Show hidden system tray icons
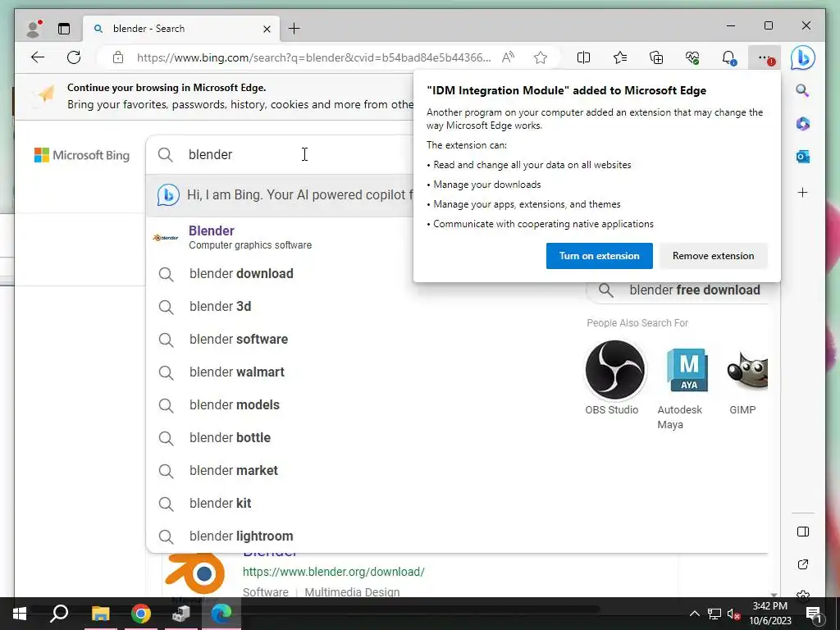The width and height of the screenshot is (840, 630). click(694, 614)
